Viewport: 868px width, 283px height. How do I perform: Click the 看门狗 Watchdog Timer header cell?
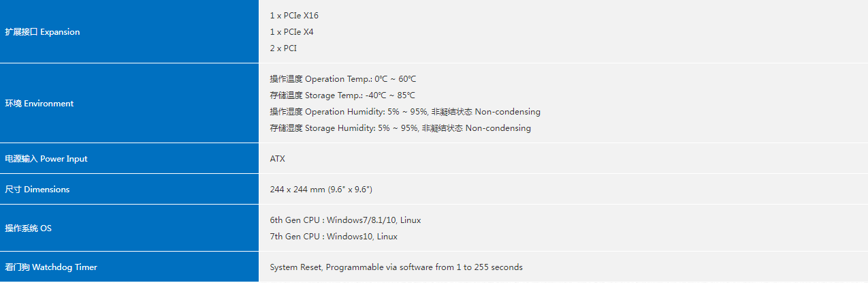[x=51, y=267]
